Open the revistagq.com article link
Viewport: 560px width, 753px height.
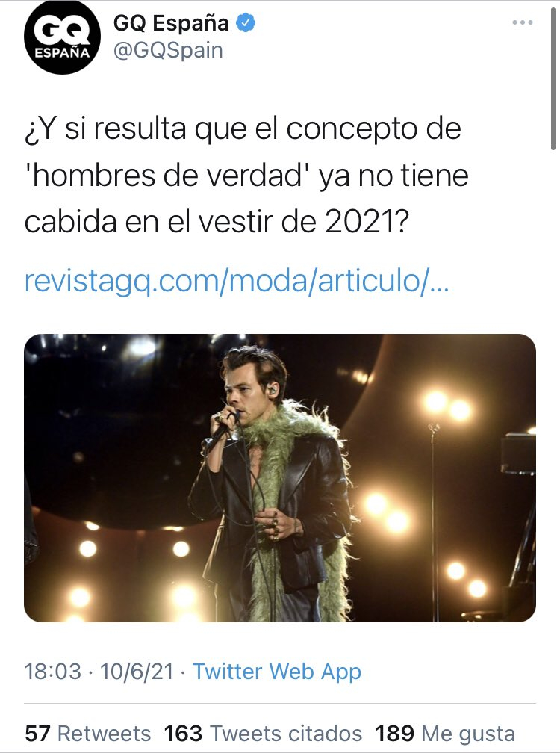(x=237, y=280)
